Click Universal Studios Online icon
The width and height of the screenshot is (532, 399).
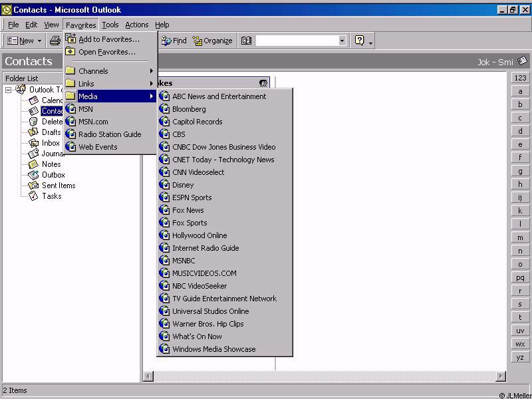tap(164, 311)
